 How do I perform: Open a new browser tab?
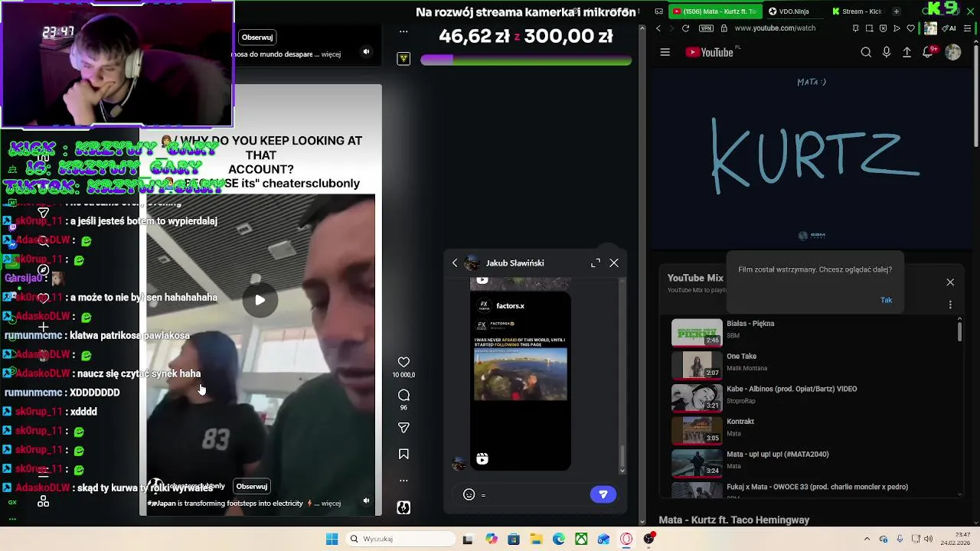click(897, 11)
